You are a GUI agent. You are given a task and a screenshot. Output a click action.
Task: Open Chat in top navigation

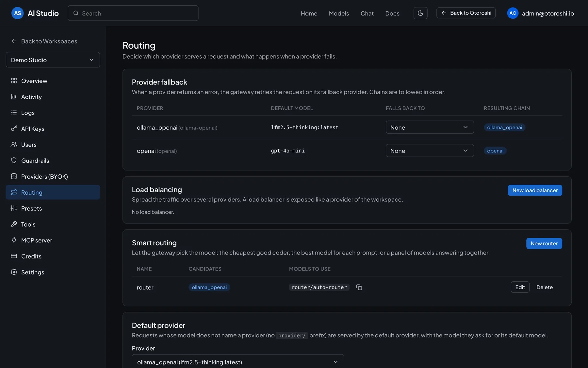click(x=367, y=13)
